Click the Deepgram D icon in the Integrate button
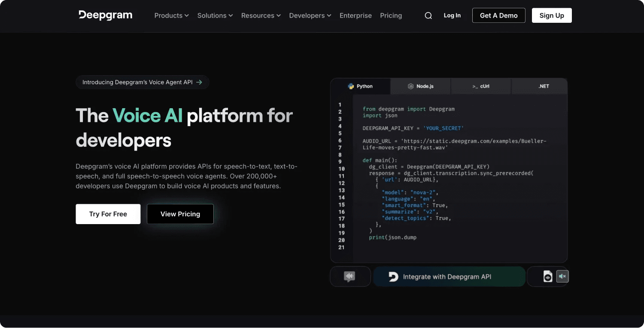Viewport: 644px width, 328px height. point(393,276)
